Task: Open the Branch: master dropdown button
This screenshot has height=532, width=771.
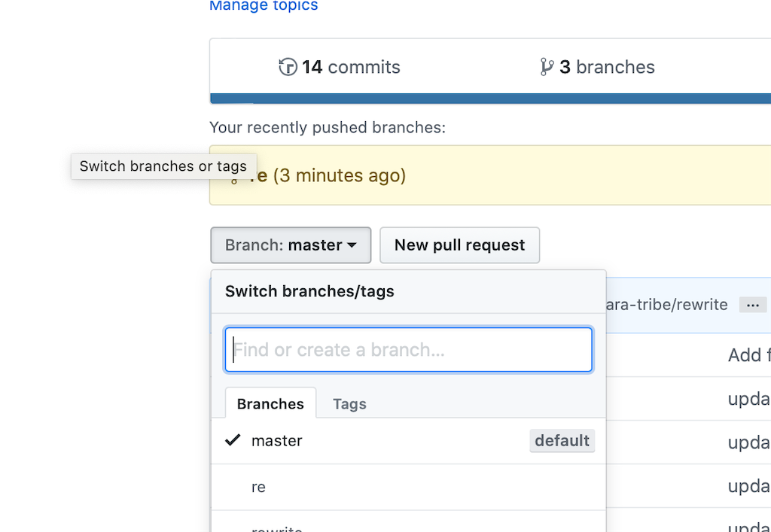Action: click(291, 245)
